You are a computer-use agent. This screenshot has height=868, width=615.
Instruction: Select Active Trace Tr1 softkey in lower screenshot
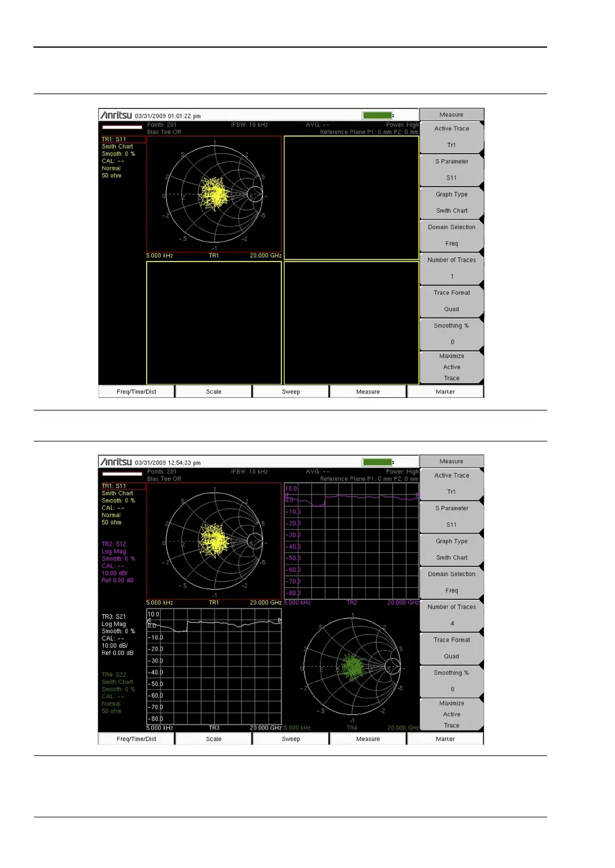[x=452, y=484]
